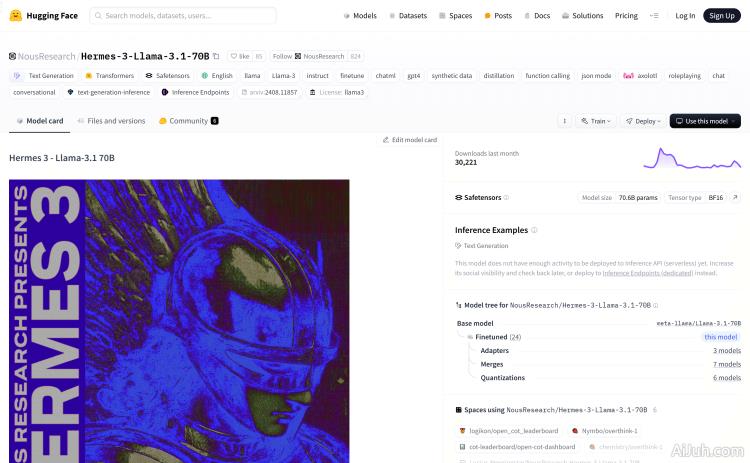
Task: Click the downloads last month chart
Action: coord(697,157)
